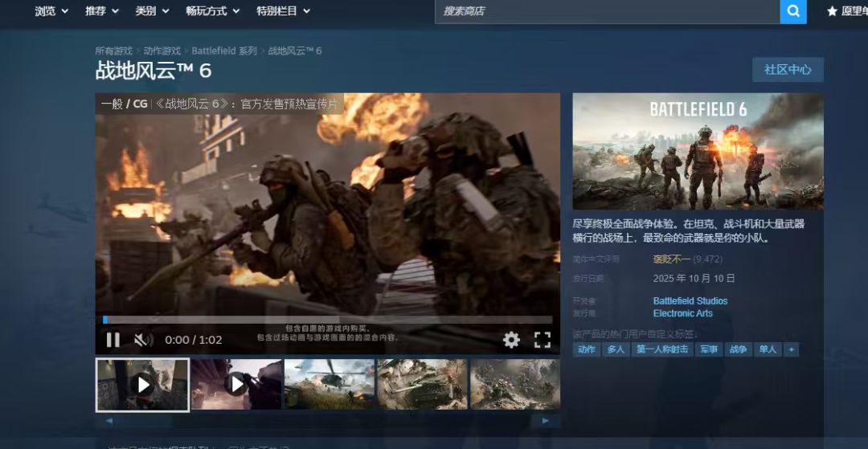The image size is (868, 449).
Task: Go to 所有游戏 breadcrumb
Action: point(113,51)
